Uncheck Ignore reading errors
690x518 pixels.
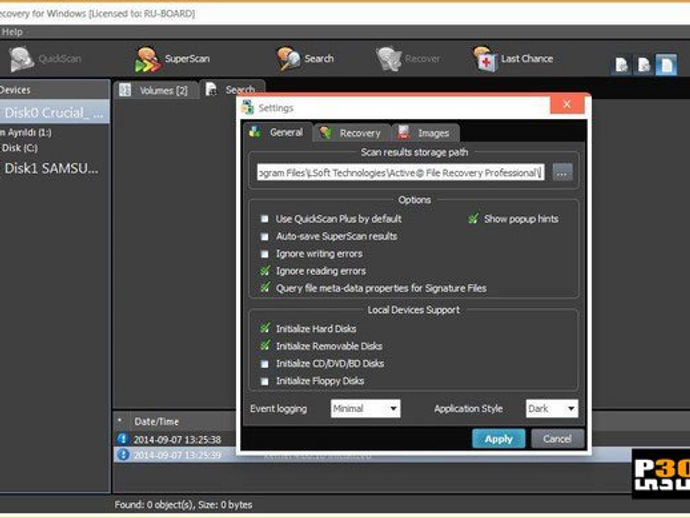265,271
